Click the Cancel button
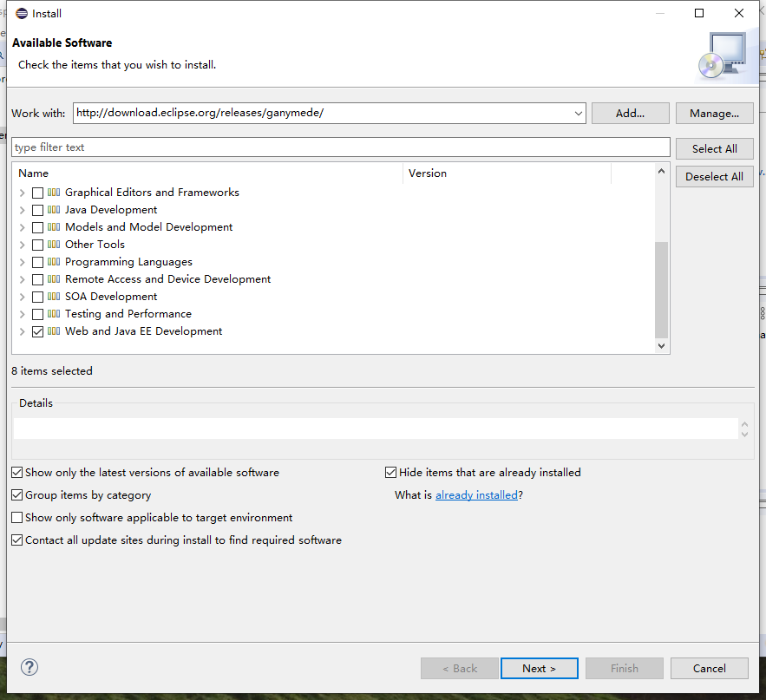 710,668
